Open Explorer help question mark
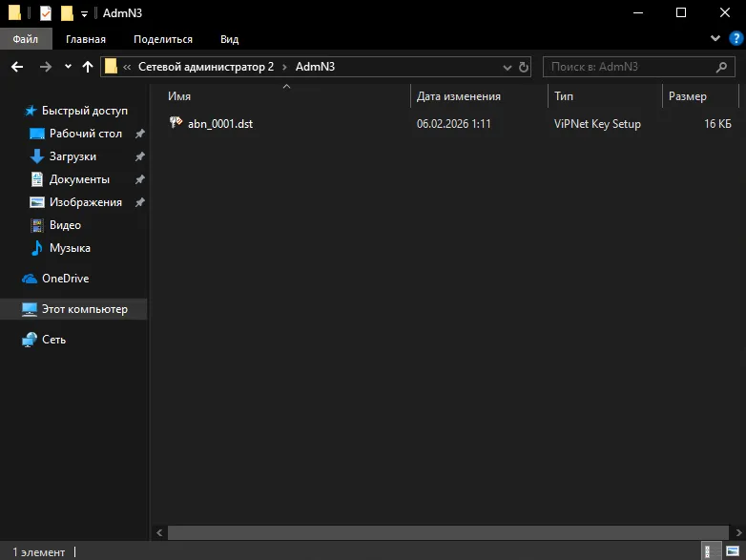The width and height of the screenshot is (746, 560). [x=736, y=38]
